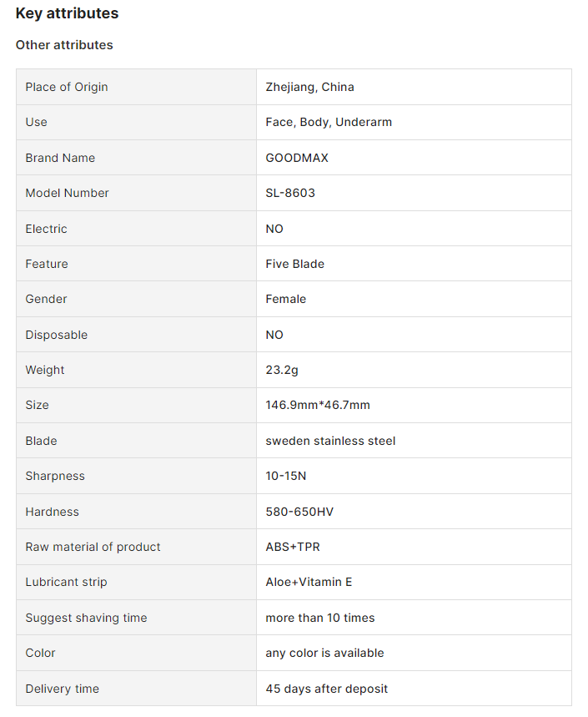Click the 580-650HV hardness value
Image resolution: width=588 pixels, height=717 pixels.
coord(299,512)
